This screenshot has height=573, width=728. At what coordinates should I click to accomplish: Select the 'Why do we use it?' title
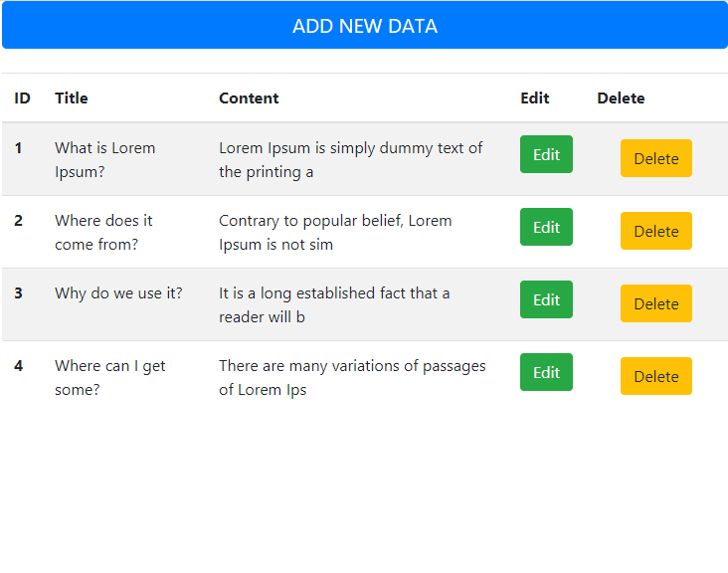118,293
